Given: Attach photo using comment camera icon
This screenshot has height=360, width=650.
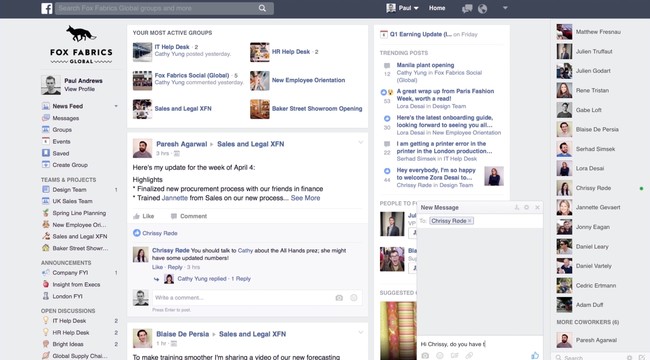Looking at the screenshot, I should pos(339,297).
